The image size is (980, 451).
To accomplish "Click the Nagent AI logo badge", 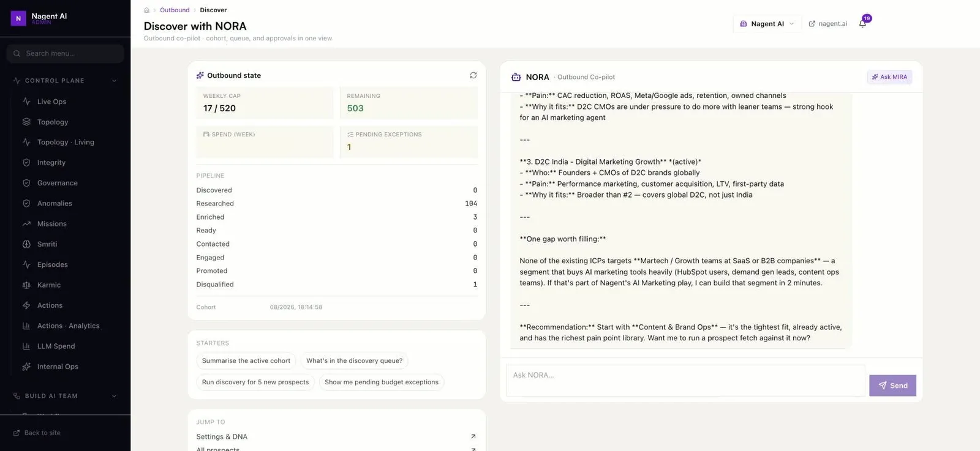I will pos(18,18).
